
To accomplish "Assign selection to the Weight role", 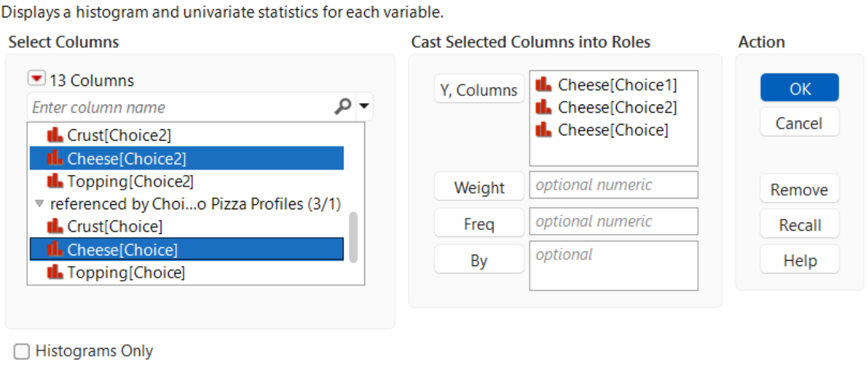I will point(479,188).
